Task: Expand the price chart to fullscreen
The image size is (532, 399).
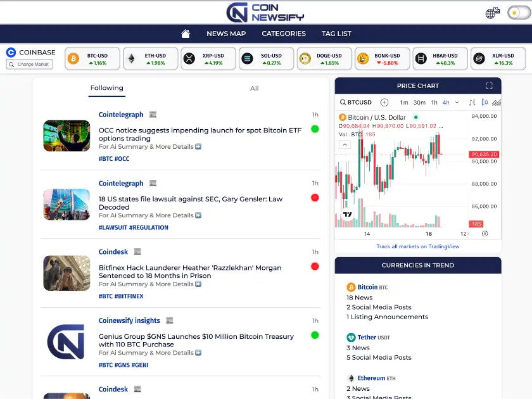Action: 488,85
